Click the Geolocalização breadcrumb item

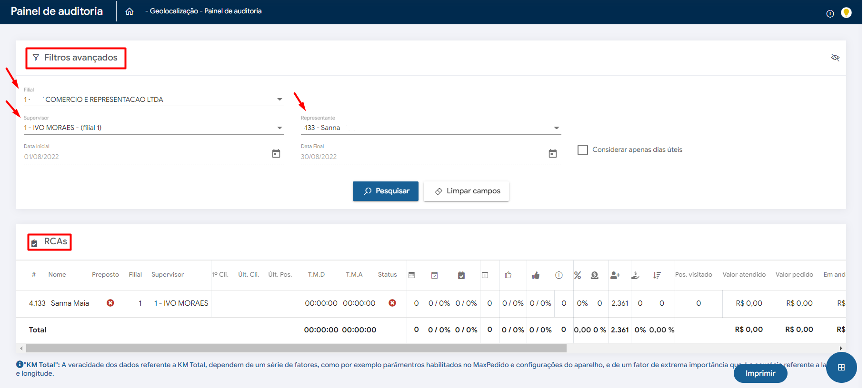(174, 11)
